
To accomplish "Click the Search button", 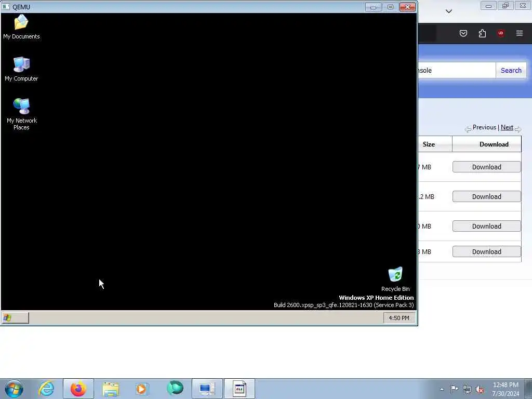I will coord(511,70).
